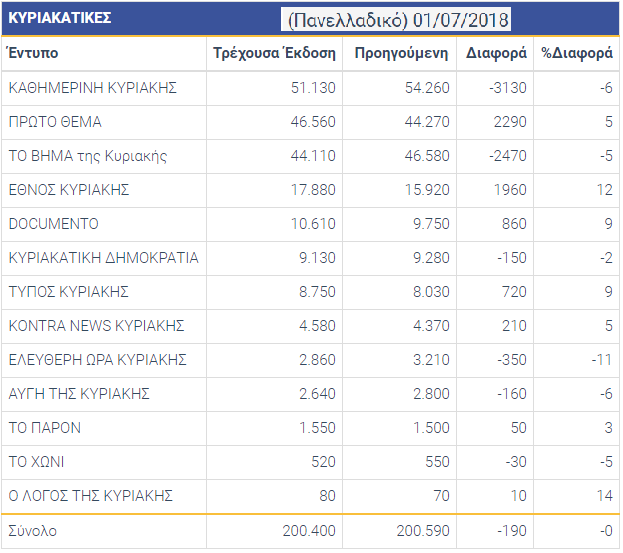The height and width of the screenshot is (553, 623).
Task: Select the ΚΑΘΗΜΕΡΙΝΗ ΚΥΡΙΑΚΗΣ row name
Action: (93, 88)
